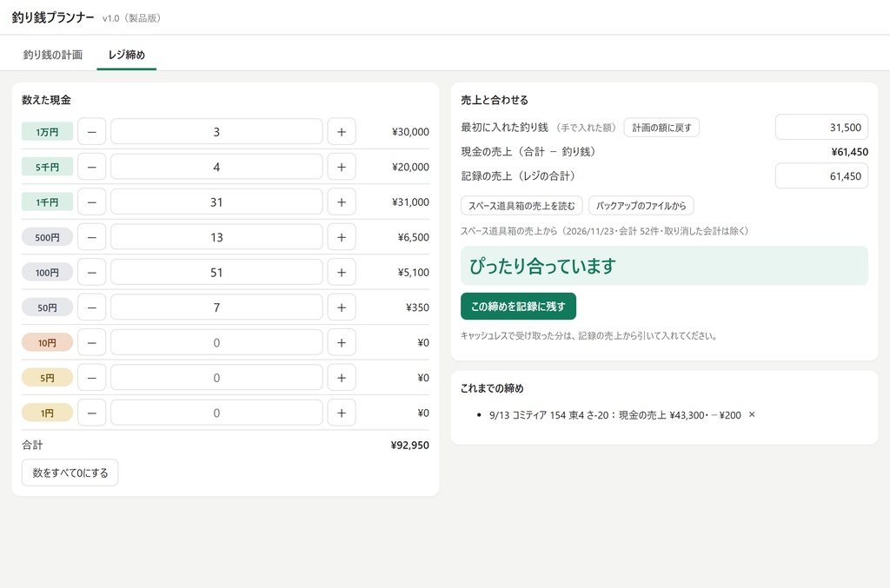Click the ぴったり合っています status message
This screenshot has width=890, height=588.
tap(664, 266)
